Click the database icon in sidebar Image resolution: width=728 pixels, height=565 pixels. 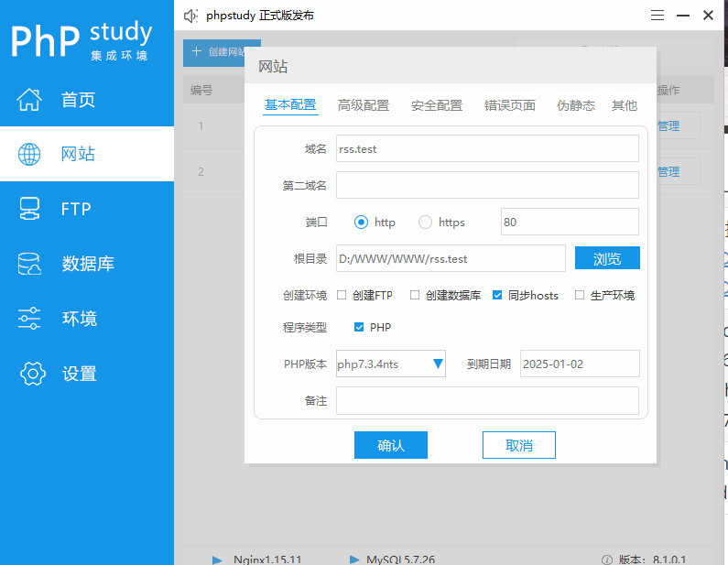[x=30, y=264]
